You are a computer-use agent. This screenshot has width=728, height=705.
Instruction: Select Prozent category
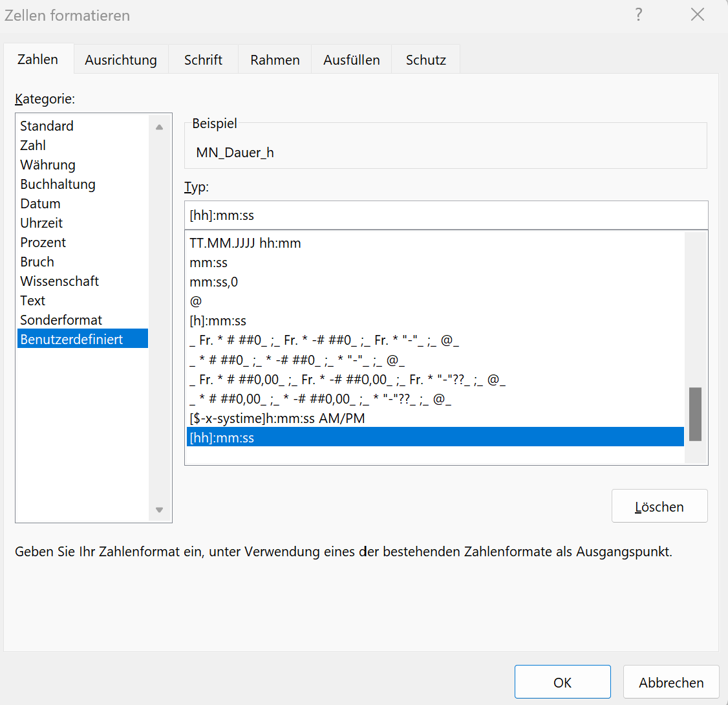pos(83,243)
